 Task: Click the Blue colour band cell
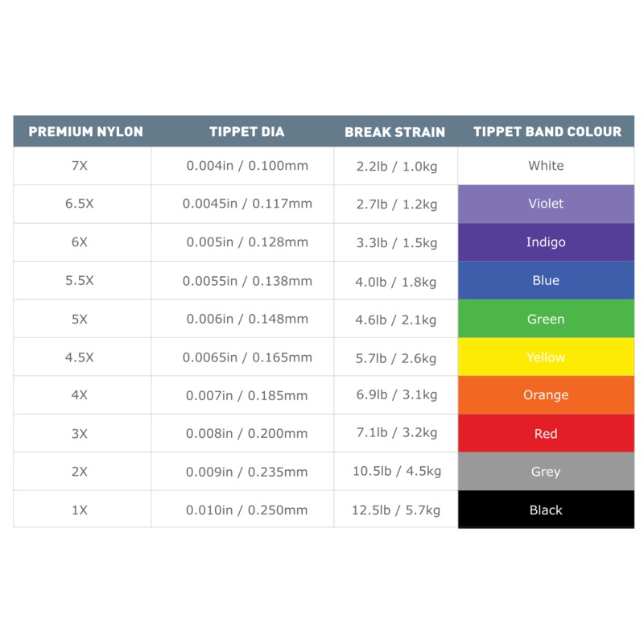(546, 280)
